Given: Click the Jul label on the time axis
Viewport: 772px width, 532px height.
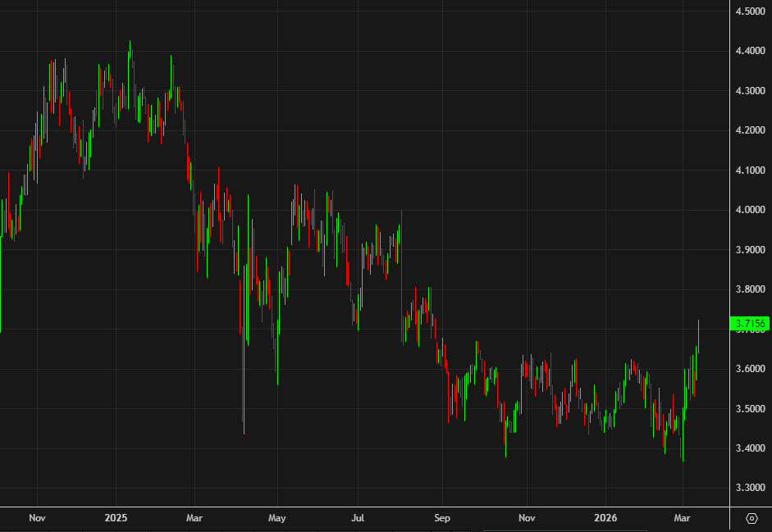Looking at the screenshot, I should [359, 518].
